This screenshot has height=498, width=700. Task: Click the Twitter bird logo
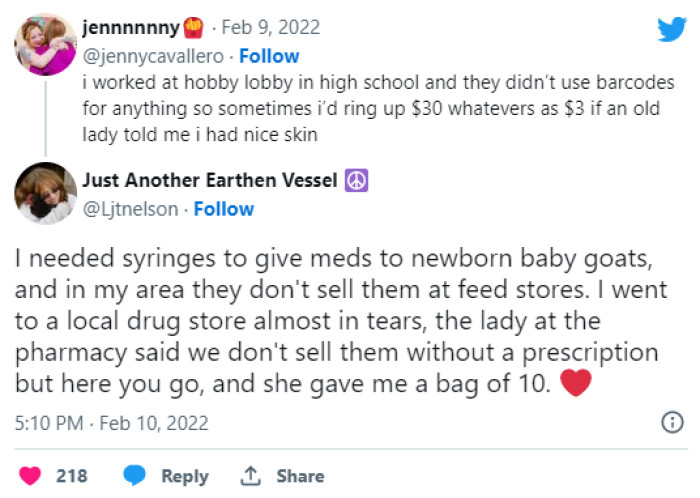tap(671, 29)
